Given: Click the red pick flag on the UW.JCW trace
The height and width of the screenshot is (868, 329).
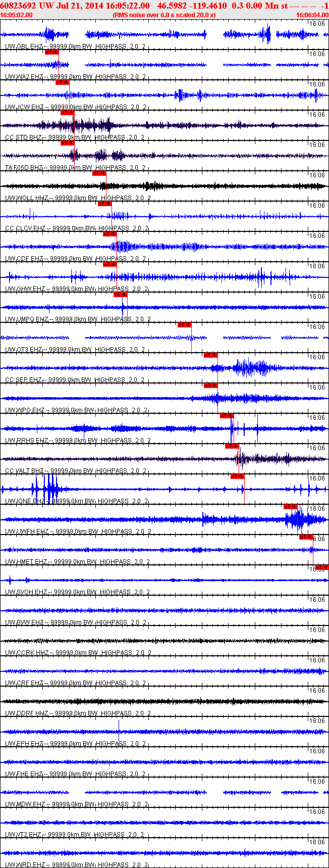Looking at the screenshot, I should pos(63,82).
